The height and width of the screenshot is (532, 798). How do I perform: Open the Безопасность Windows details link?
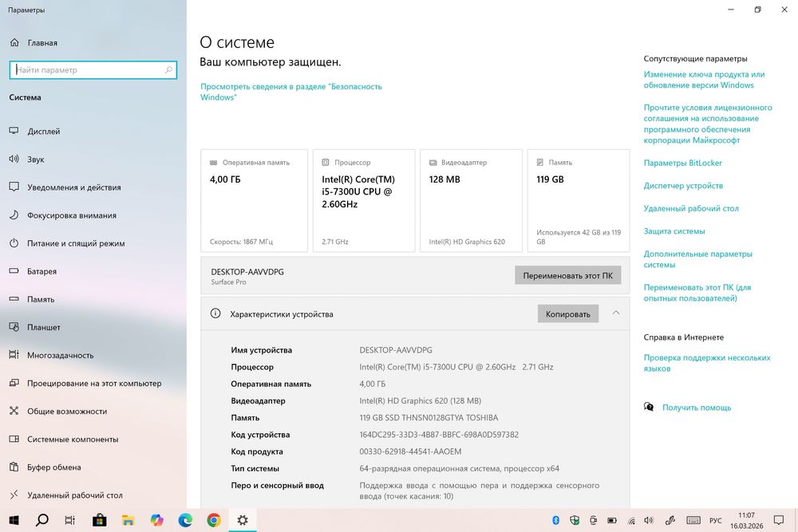[290, 92]
